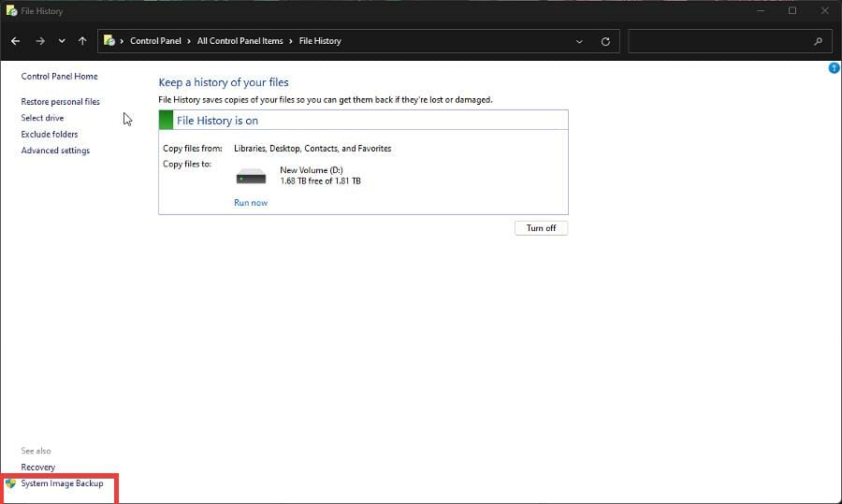Click '1.68 TB free of 1.81 TB' text

pyautogui.click(x=321, y=180)
